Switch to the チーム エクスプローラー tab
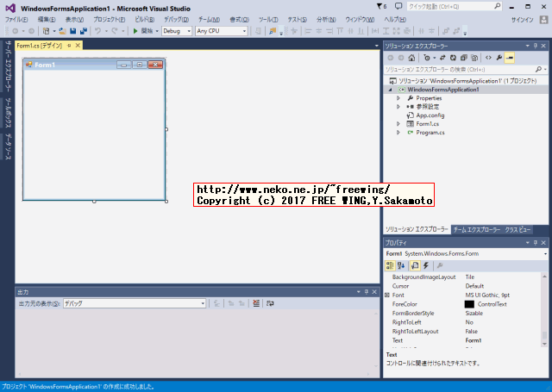The image size is (552, 392). tap(477, 229)
